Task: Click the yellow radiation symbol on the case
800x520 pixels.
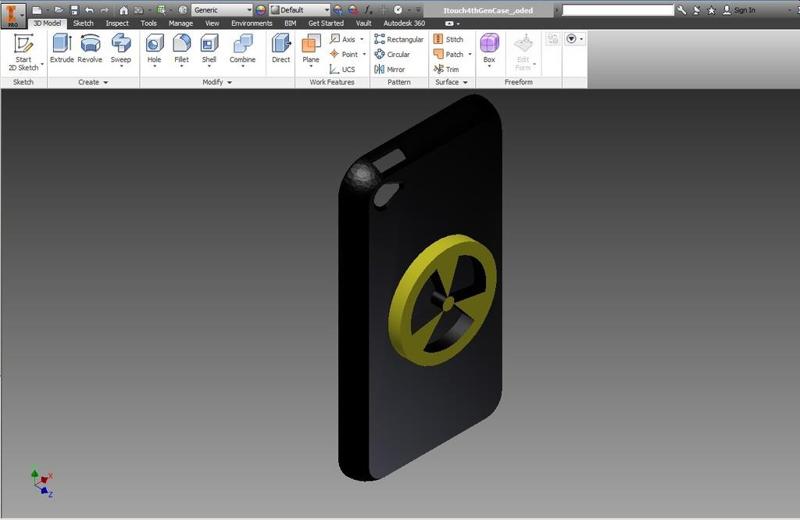Action: point(442,300)
